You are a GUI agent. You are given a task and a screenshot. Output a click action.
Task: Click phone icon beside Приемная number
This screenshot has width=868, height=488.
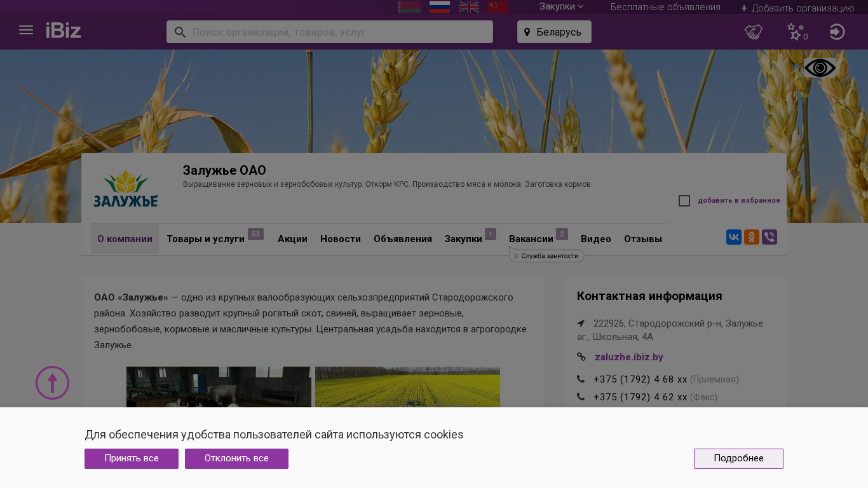coord(581,379)
